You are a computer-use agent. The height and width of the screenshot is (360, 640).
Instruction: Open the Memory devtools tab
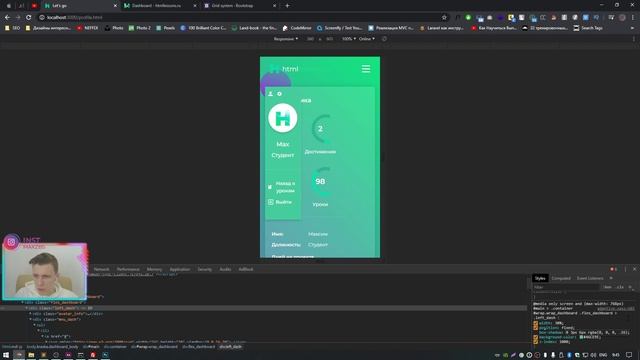(154, 269)
